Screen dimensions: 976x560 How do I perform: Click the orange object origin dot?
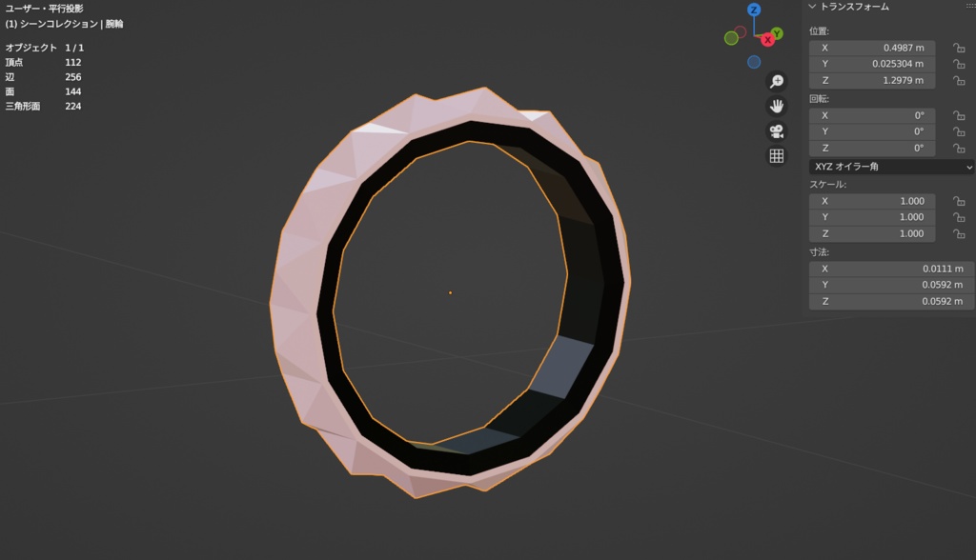pyautogui.click(x=450, y=292)
